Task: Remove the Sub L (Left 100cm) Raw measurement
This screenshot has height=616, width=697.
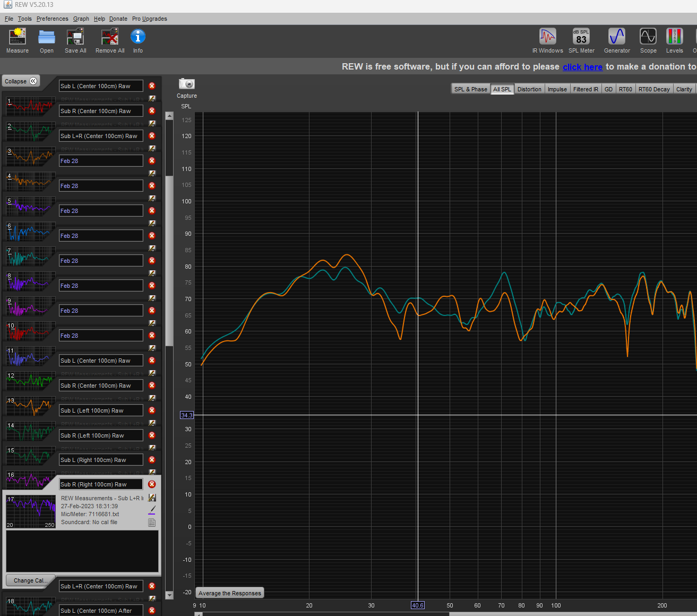Action: pyautogui.click(x=152, y=410)
